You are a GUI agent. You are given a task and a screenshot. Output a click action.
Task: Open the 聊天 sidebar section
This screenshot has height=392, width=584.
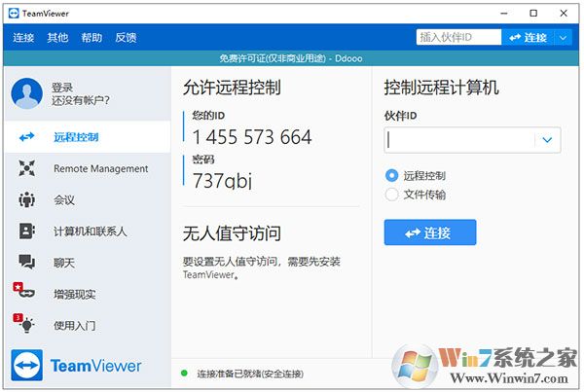88,263
